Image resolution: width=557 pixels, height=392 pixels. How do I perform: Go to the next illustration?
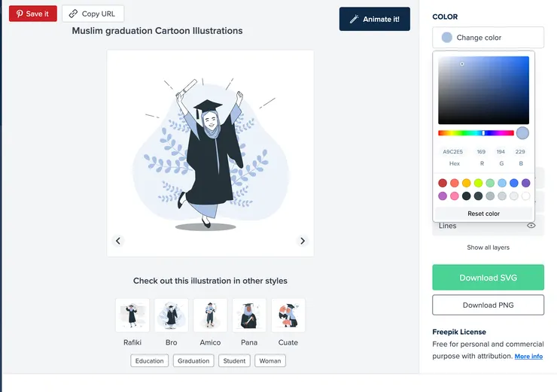pyautogui.click(x=303, y=241)
